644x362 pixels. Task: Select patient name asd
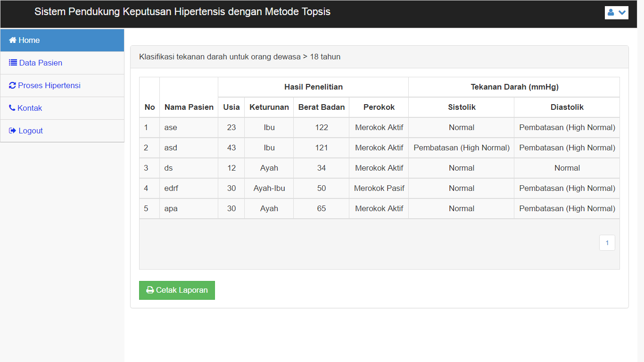point(171,148)
